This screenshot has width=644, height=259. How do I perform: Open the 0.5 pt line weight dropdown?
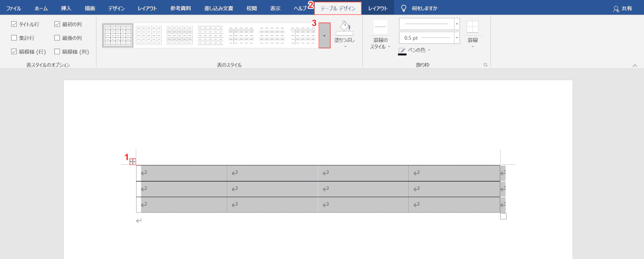pos(457,38)
